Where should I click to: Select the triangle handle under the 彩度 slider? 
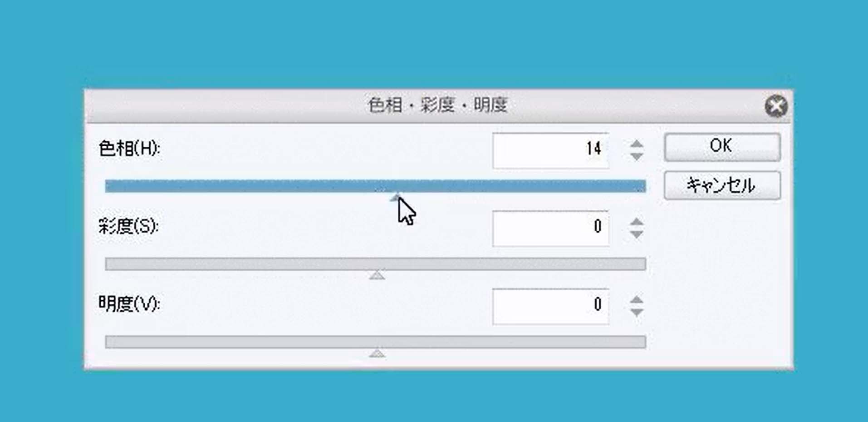click(377, 275)
